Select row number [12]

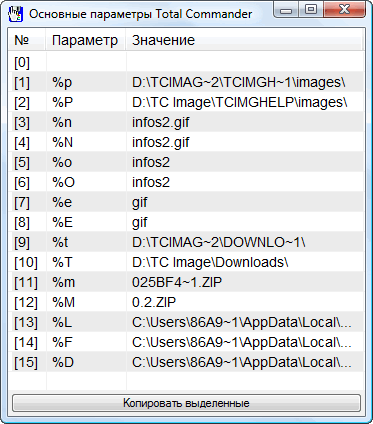click(26, 302)
